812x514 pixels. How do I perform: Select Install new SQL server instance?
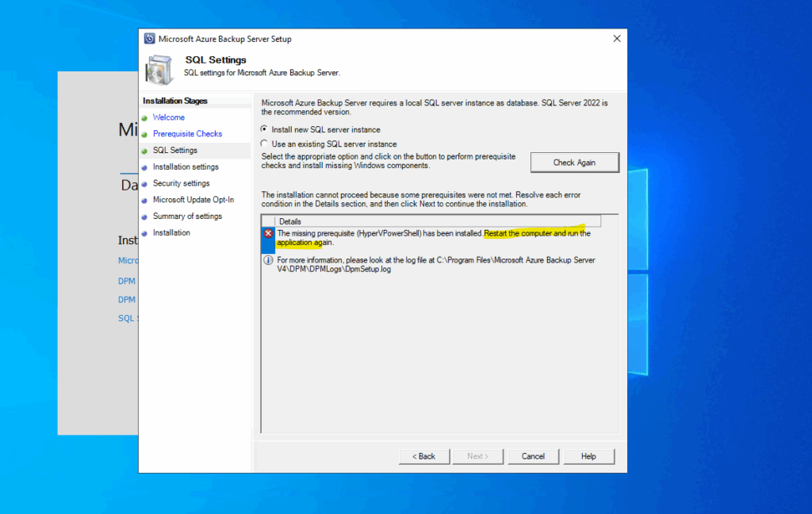pos(264,129)
